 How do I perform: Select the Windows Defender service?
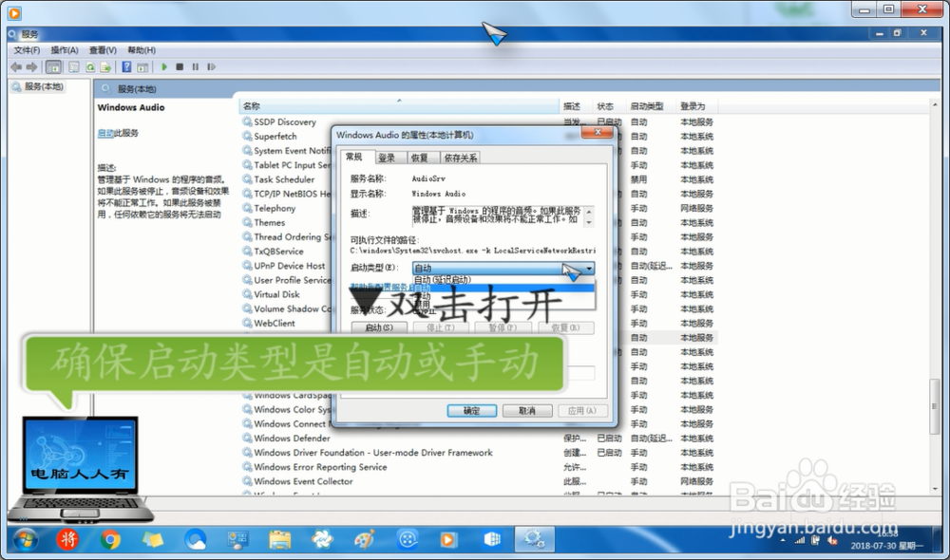(292, 439)
